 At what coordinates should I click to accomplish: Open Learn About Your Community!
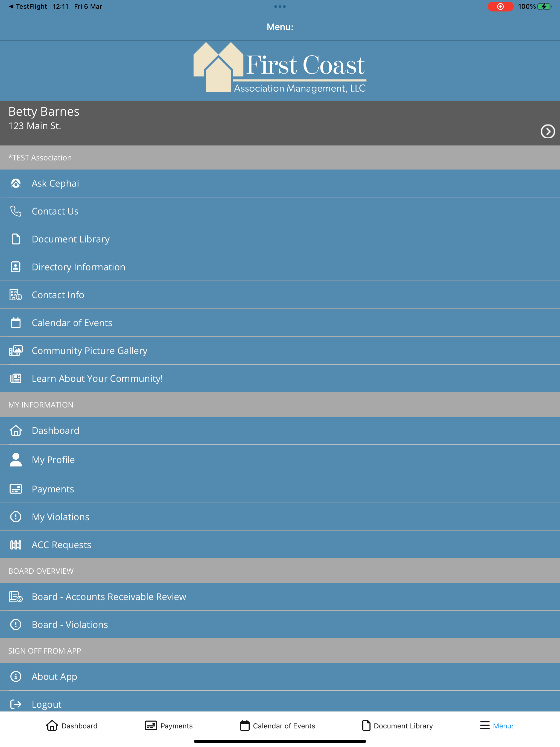[x=280, y=378]
